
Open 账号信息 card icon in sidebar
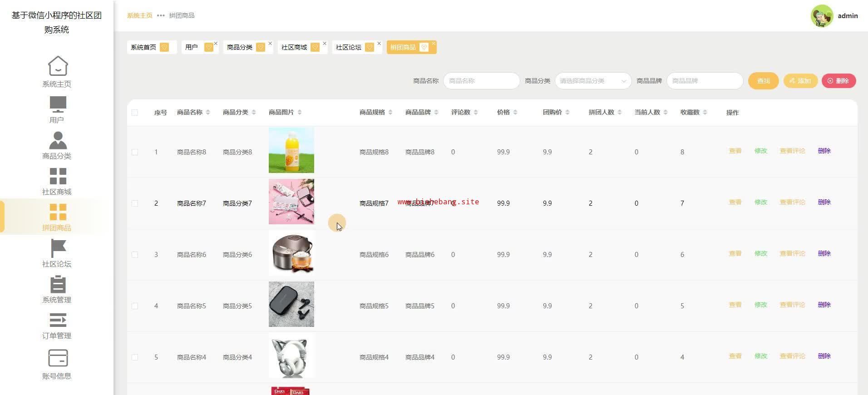[x=58, y=358]
